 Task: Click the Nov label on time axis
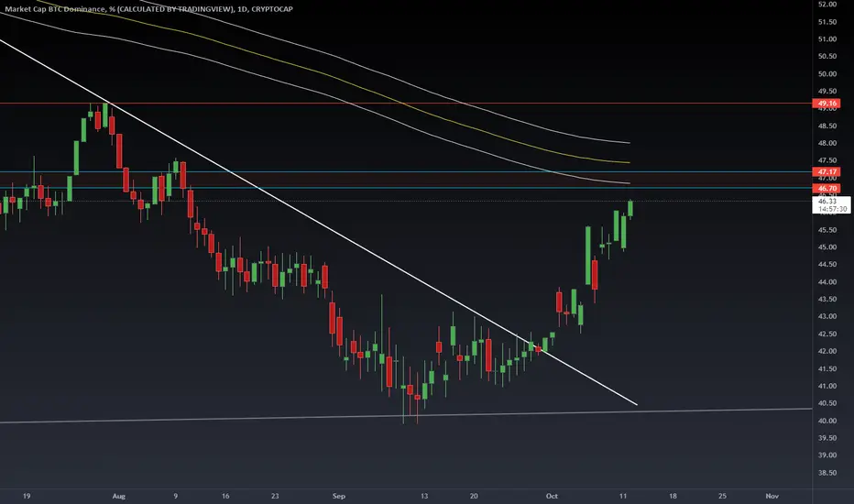click(x=772, y=497)
